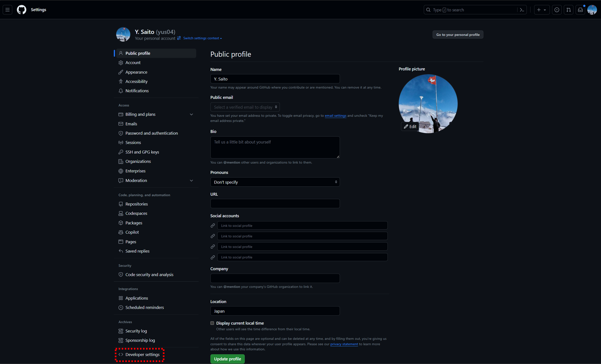The width and height of the screenshot is (601, 364).
Task: Open the Public email selector
Action: [x=245, y=107]
